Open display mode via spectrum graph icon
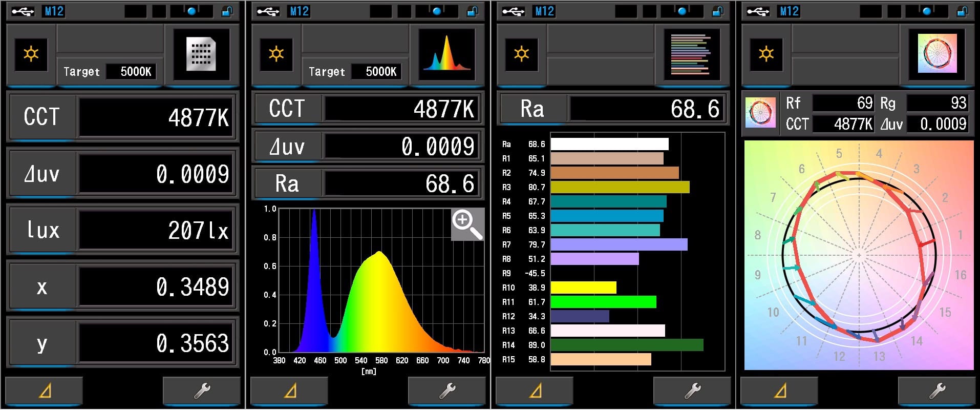The width and height of the screenshot is (980, 410). pos(446,54)
